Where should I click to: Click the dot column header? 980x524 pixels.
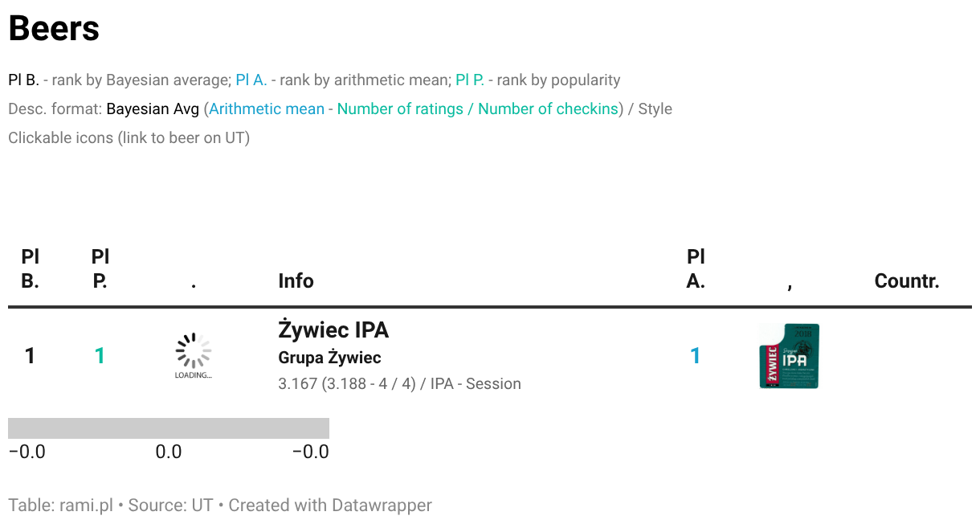194,283
